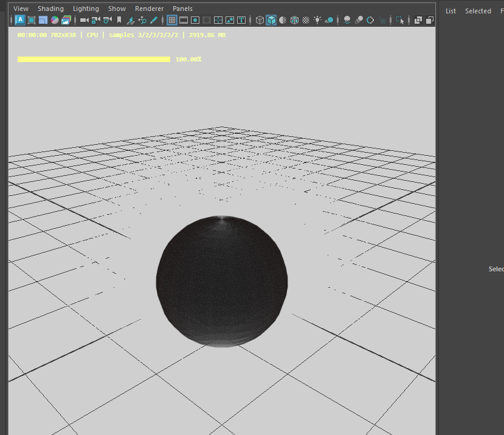Image resolution: width=504 pixels, height=435 pixels.
Task: Toggle the viewport Grid display
Action: pyautogui.click(x=172, y=20)
